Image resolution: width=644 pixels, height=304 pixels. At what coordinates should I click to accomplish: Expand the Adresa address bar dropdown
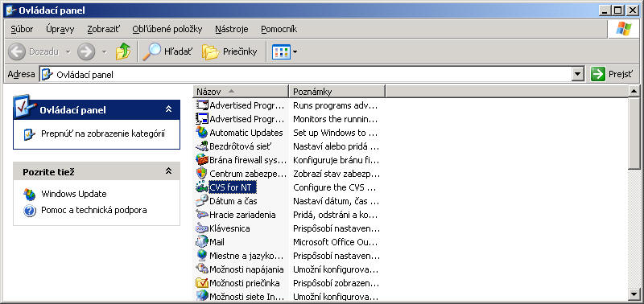pyautogui.click(x=578, y=74)
